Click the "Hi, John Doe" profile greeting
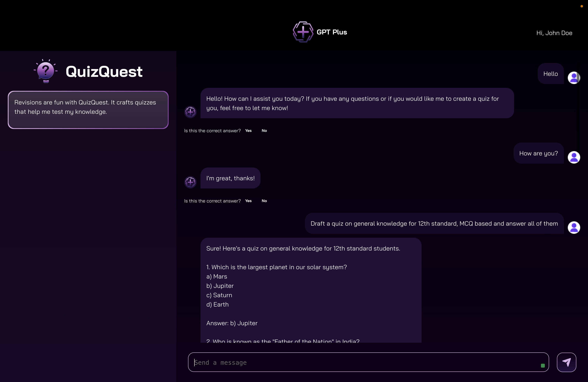The width and height of the screenshot is (588, 382). pyautogui.click(x=554, y=33)
